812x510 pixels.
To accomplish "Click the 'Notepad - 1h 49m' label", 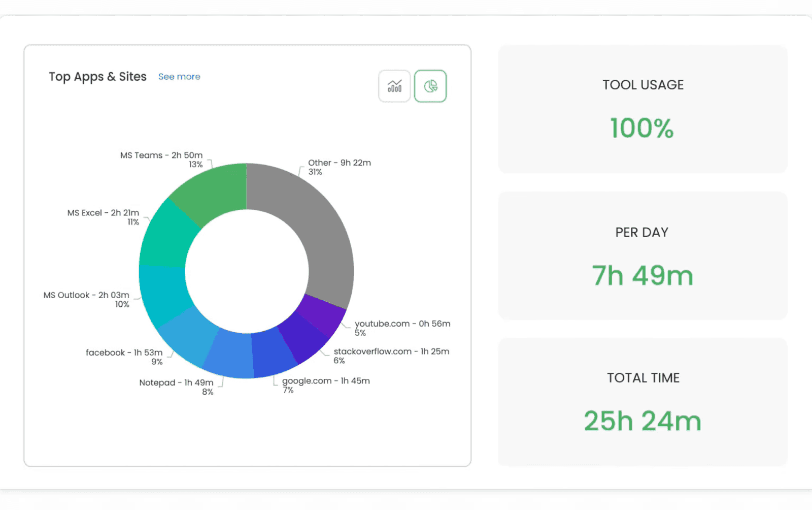I will pos(176,383).
